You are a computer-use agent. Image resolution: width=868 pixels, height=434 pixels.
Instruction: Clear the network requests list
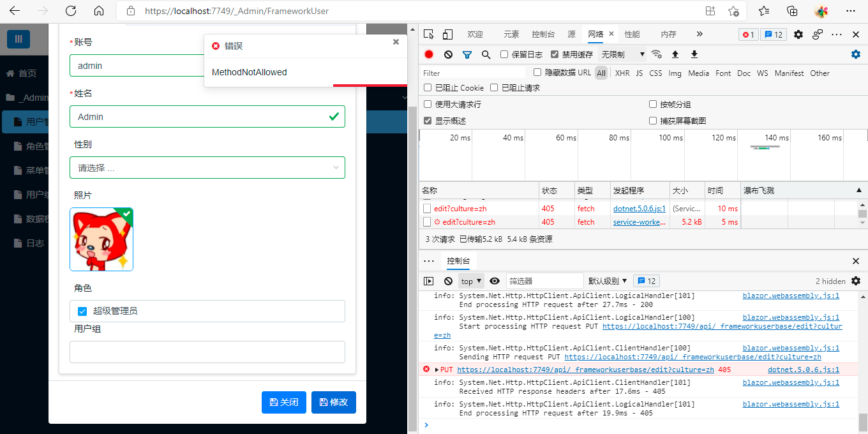pyautogui.click(x=448, y=54)
